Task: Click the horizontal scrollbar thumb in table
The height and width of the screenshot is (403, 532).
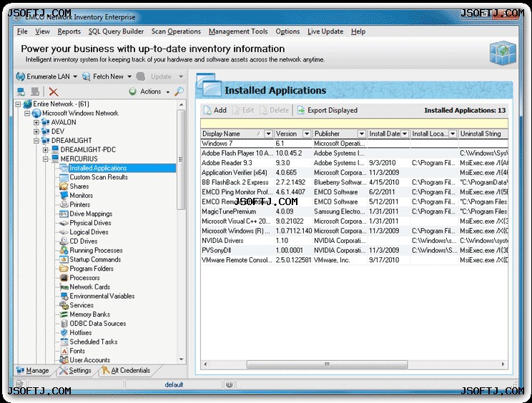Action: [x=327, y=364]
